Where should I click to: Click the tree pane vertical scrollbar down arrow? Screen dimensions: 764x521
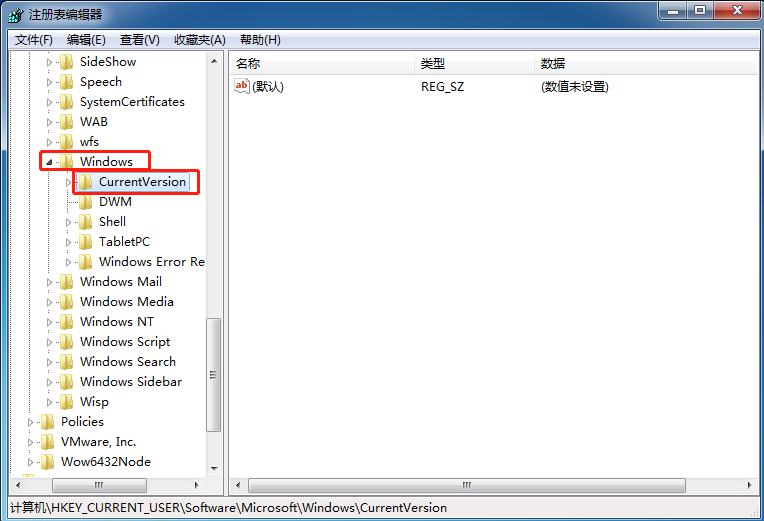[213, 468]
